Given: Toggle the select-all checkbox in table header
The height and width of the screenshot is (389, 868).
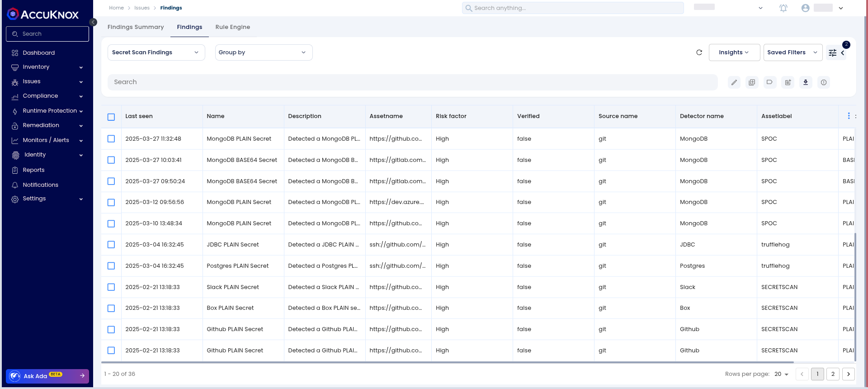Looking at the screenshot, I should click(x=111, y=117).
